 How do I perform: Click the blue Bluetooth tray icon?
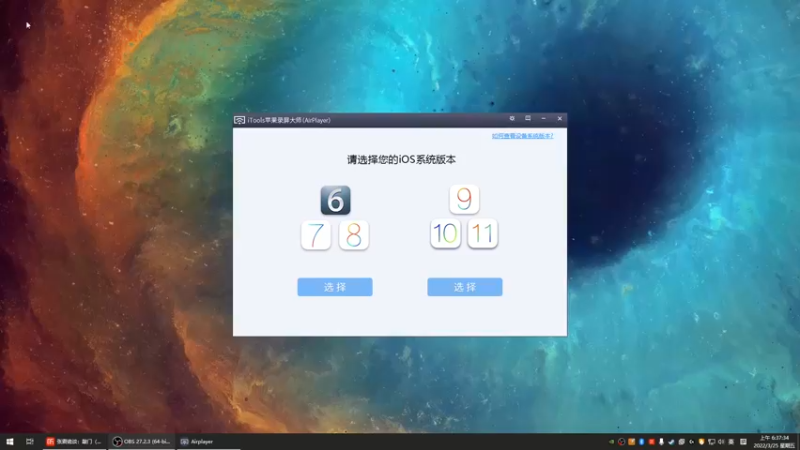[x=641, y=442]
